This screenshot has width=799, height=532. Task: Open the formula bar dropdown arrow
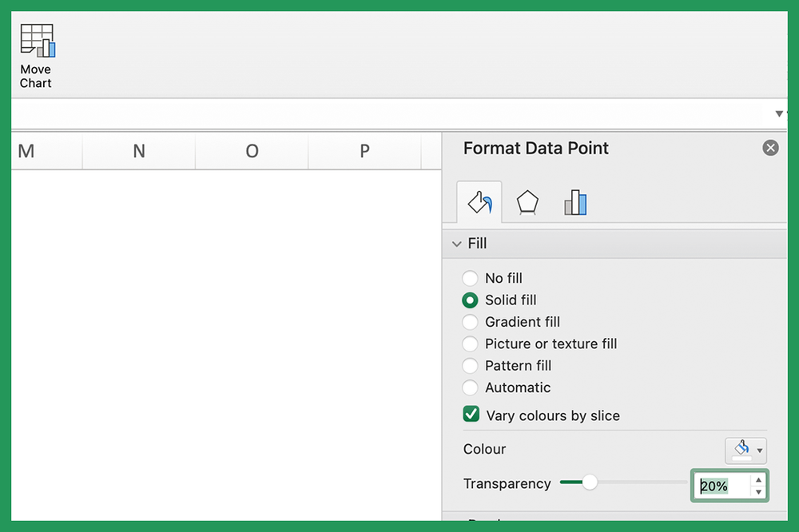click(779, 113)
